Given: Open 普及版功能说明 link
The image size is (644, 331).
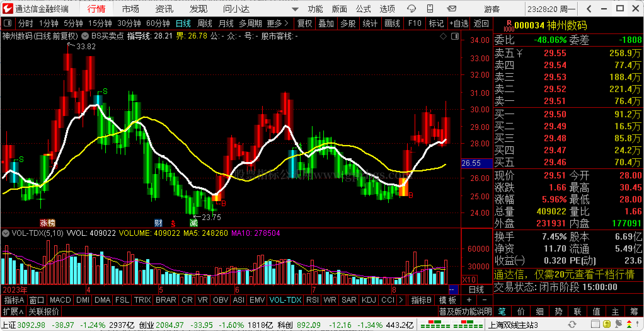Looking at the screenshot, I should coord(465,312).
